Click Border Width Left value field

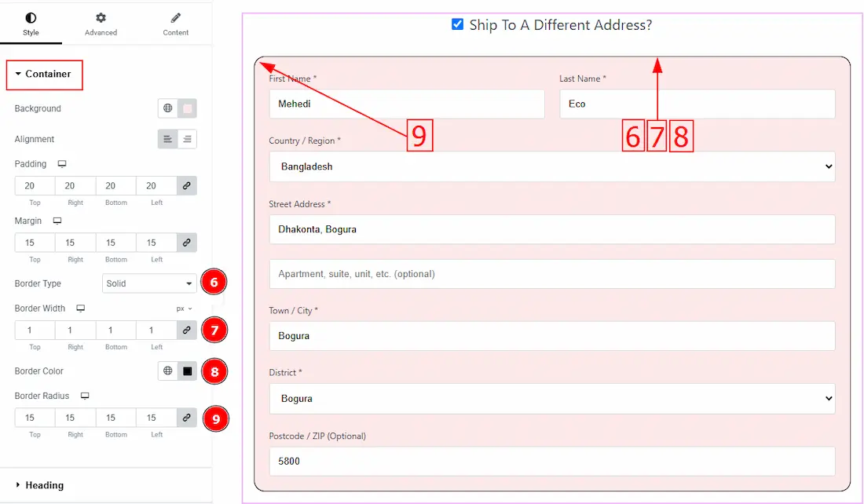pos(156,331)
